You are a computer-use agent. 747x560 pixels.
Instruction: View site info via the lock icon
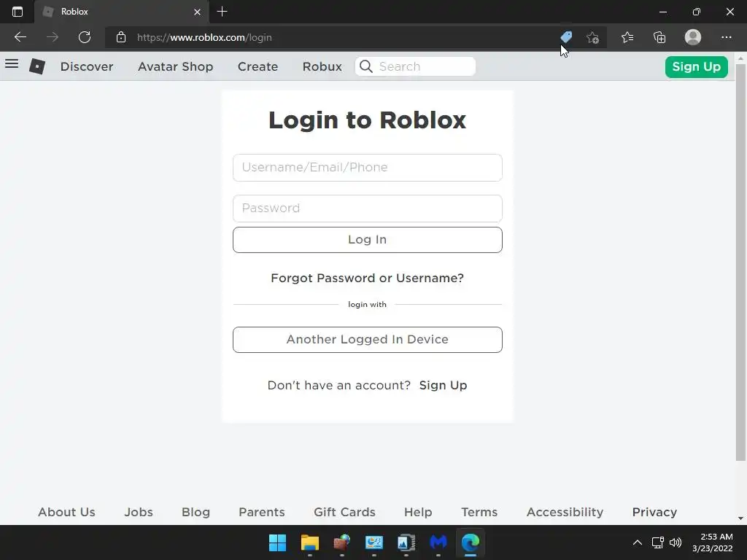pyautogui.click(x=121, y=37)
